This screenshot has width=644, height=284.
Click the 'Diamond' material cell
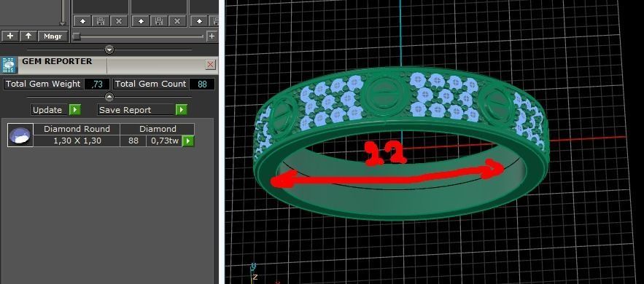click(x=158, y=129)
